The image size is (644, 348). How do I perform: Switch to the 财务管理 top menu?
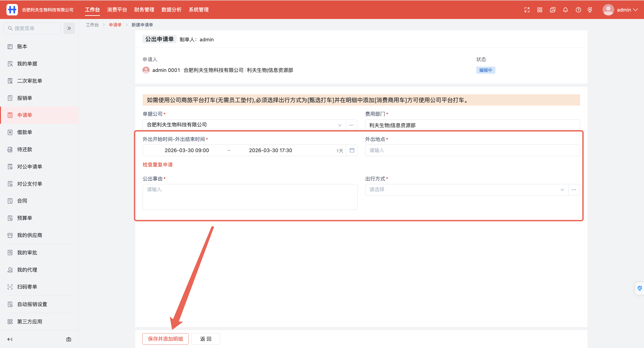[x=144, y=10]
